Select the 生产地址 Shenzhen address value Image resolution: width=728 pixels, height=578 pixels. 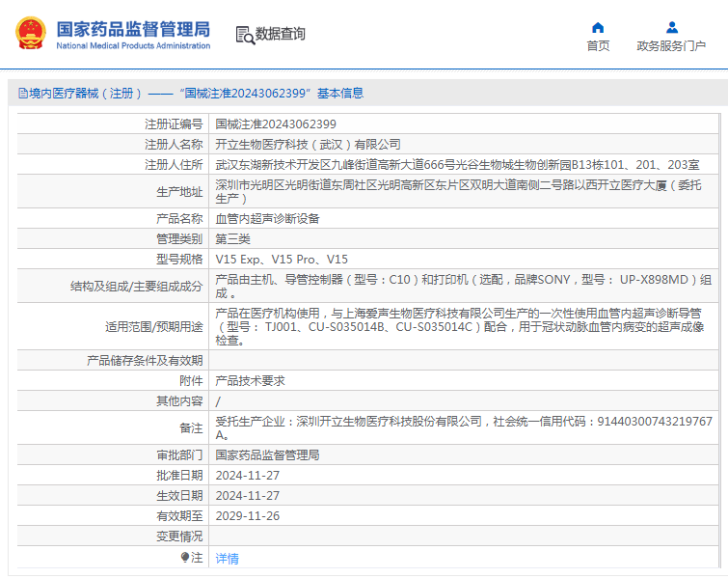pyautogui.click(x=458, y=191)
